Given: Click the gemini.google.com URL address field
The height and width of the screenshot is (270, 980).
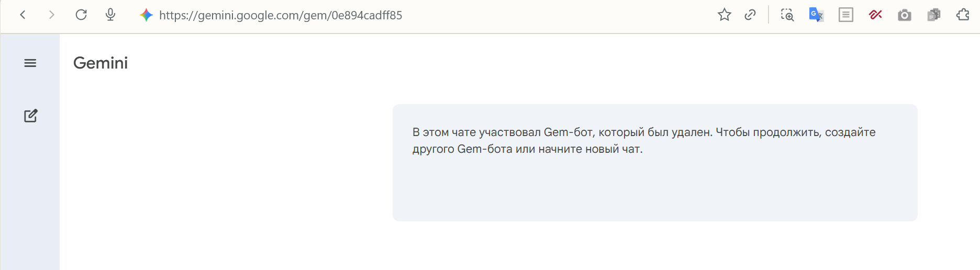Looking at the screenshot, I should (281, 15).
